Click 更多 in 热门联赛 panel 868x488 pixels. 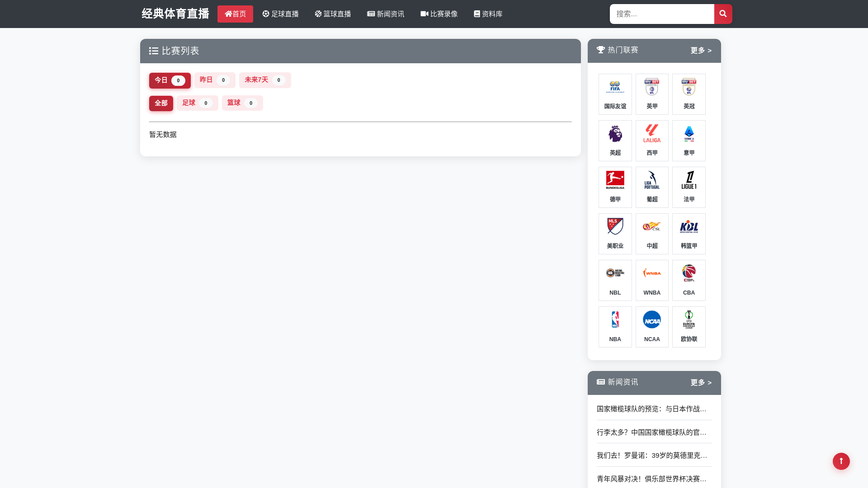(x=701, y=51)
